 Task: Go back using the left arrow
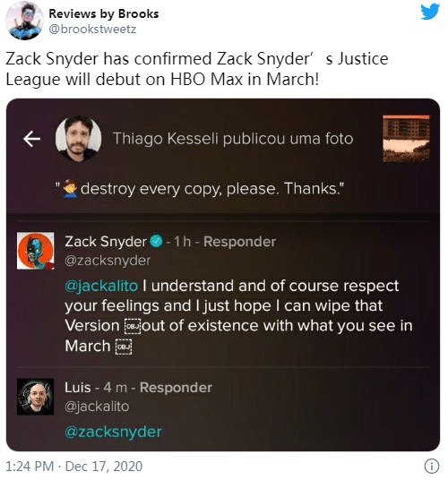pyautogui.click(x=32, y=139)
